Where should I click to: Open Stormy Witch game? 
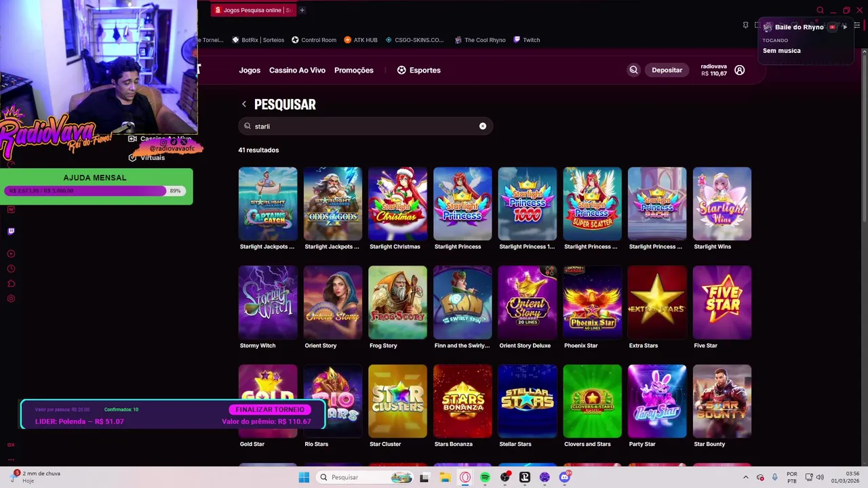pyautogui.click(x=268, y=302)
